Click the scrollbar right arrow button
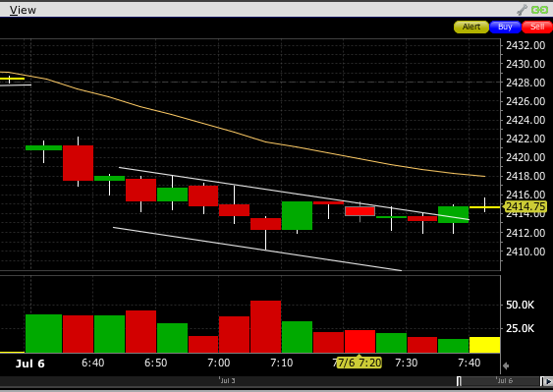 [x=548, y=381]
